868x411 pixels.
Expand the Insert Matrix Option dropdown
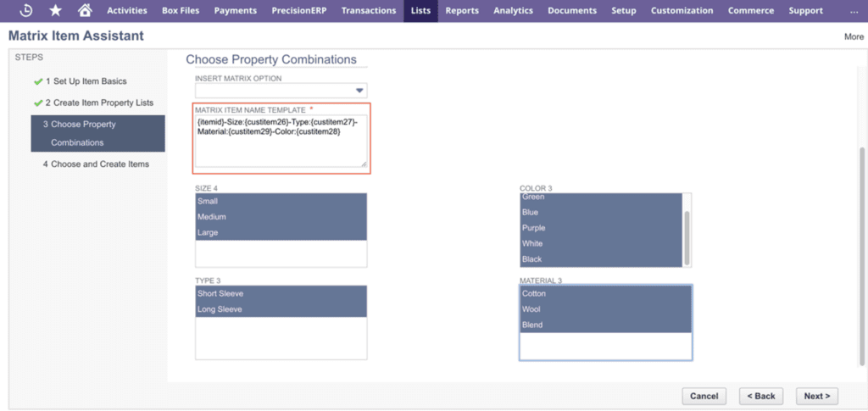pos(359,91)
